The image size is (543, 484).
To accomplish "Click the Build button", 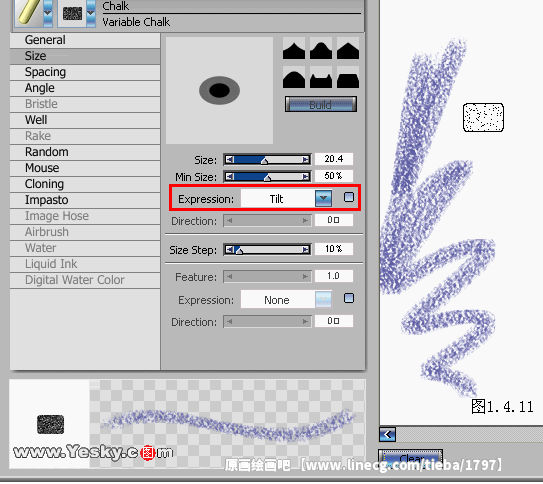I will tap(321, 104).
